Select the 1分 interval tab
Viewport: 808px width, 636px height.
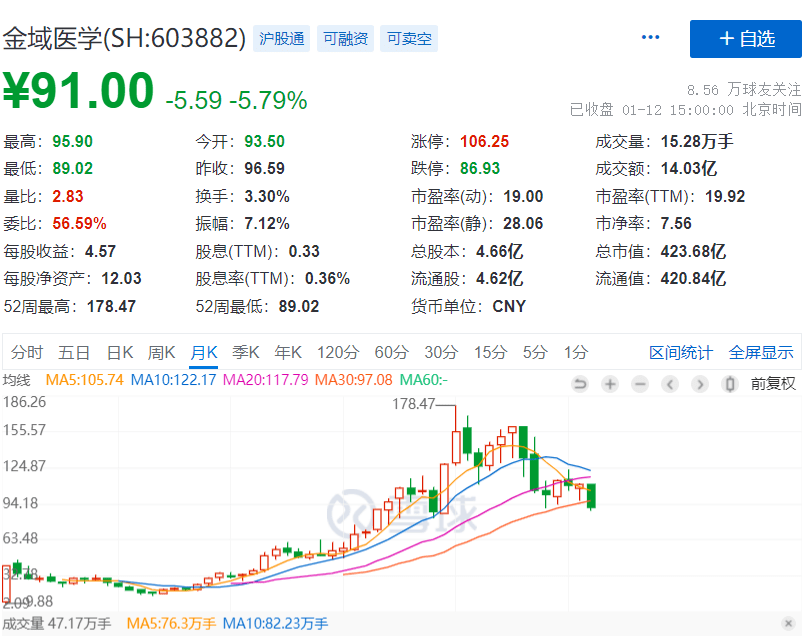pyautogui.click(x=576, y=352)
